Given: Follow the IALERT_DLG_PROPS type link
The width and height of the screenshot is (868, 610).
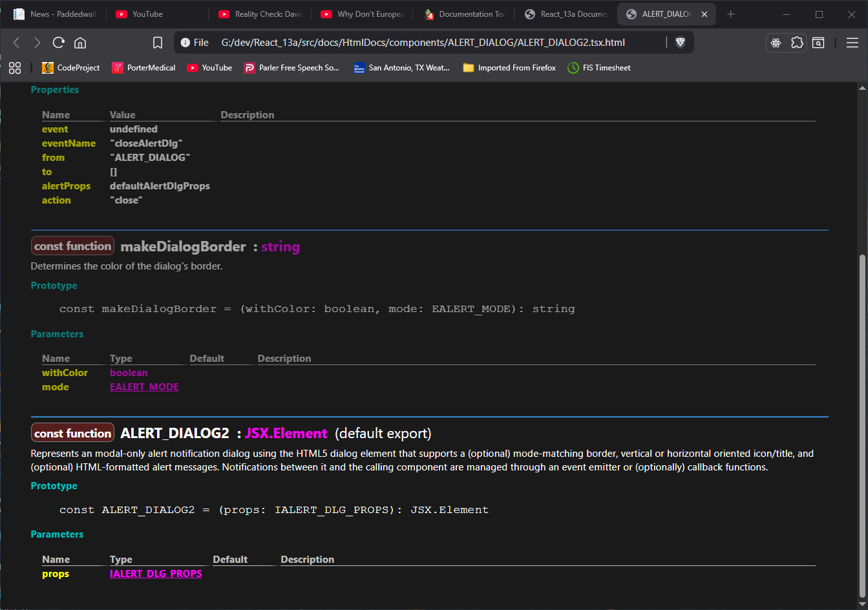Looking at the screenshot, I should (156, 574).
